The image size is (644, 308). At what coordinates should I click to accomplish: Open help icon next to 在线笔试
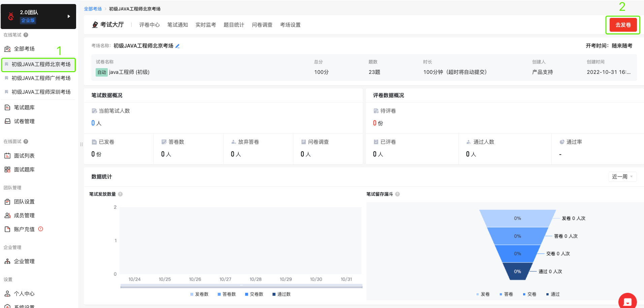click(x=26, y=35)
